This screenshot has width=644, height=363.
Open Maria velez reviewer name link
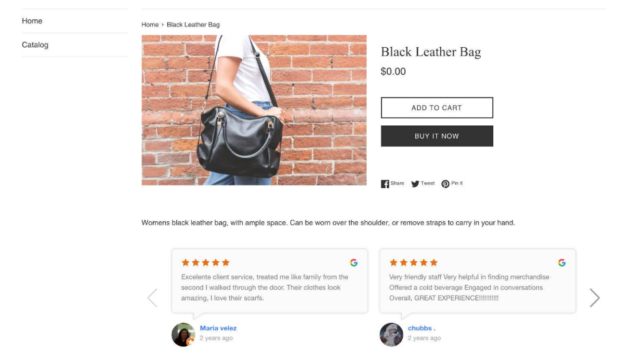pos(218,328)
